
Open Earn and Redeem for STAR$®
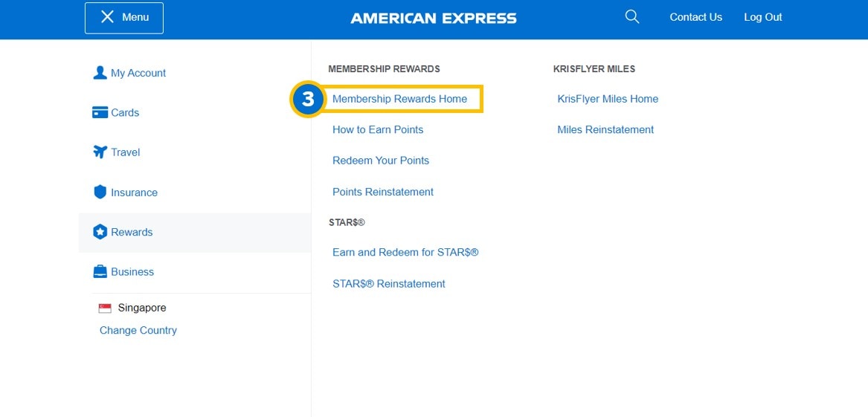point(405,252)
